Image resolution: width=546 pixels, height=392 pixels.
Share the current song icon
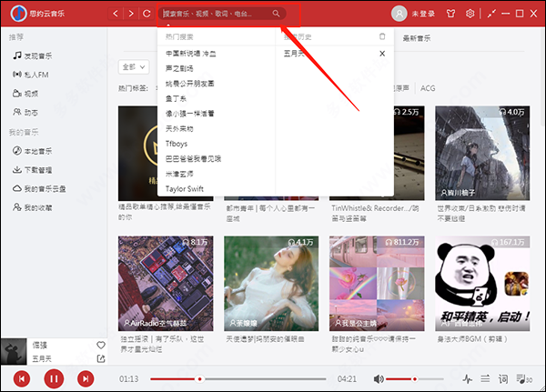click(x=101, y=358)
